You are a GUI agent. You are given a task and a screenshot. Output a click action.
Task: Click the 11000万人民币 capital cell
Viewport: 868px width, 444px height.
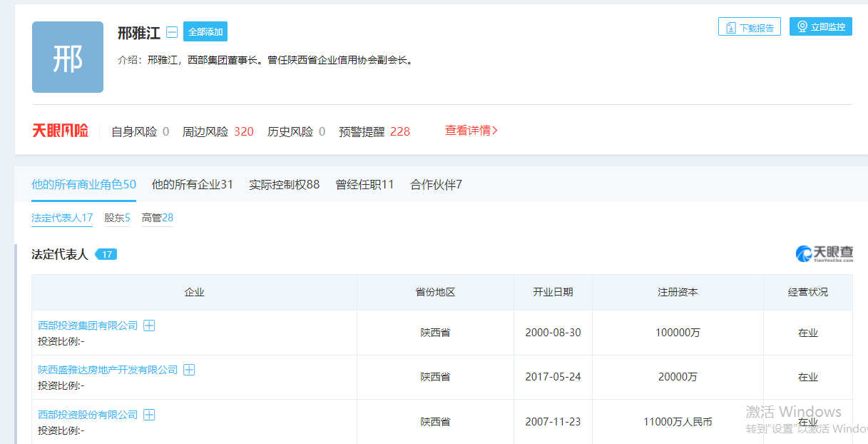coord(678,422)
